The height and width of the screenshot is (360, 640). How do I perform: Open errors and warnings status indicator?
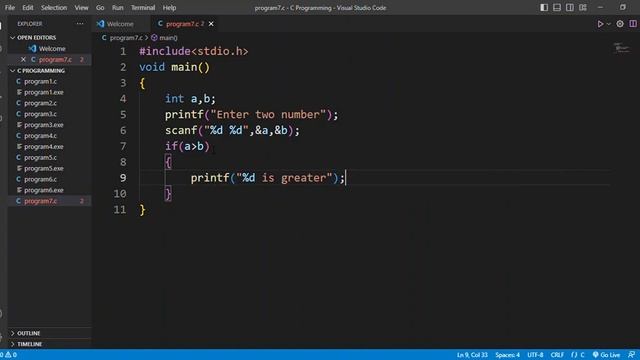pos(9,355)
